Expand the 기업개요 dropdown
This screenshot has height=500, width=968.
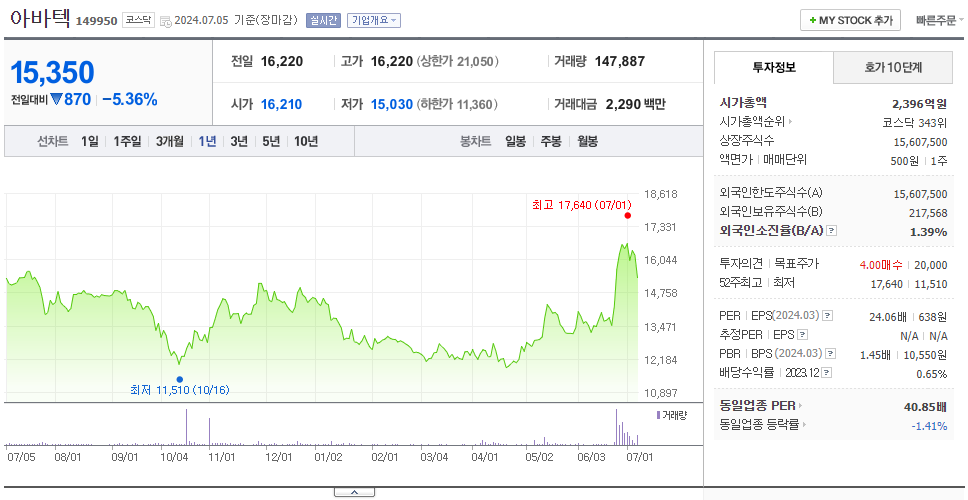(x=373, y=20)
